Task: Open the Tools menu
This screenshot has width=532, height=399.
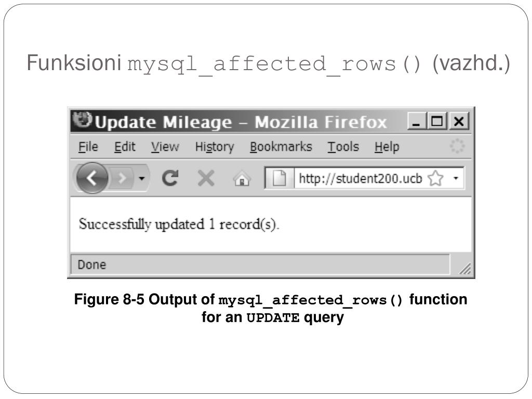Action: [x=343, y=147]
